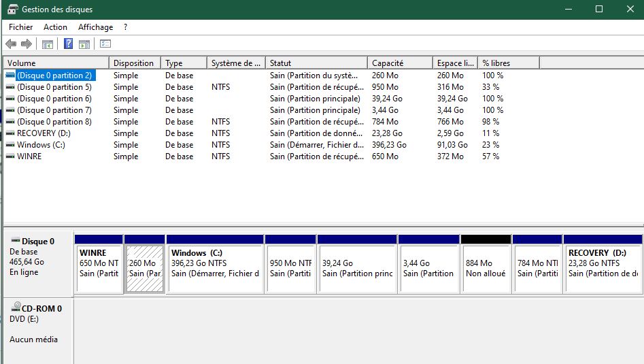The width and height of the screenshot is (644, 364).
Task: Click the volume icon beside Disque 0 partition 5
Action: [10, 87]
